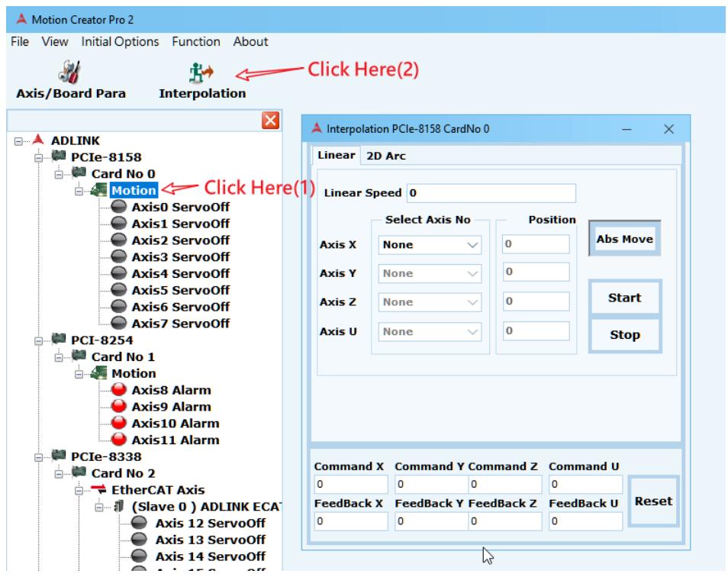Click the Interpolation toolbar icon

pos(201,72)
